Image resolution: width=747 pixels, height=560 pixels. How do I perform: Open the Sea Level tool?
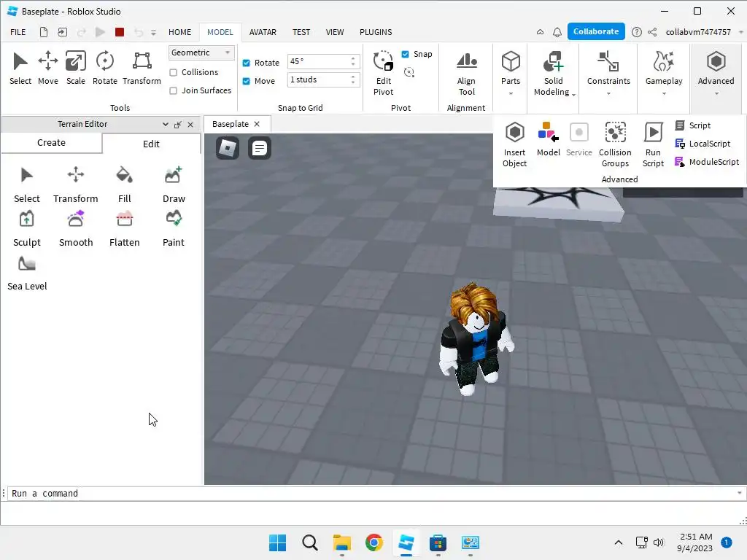tap(27, 273)
